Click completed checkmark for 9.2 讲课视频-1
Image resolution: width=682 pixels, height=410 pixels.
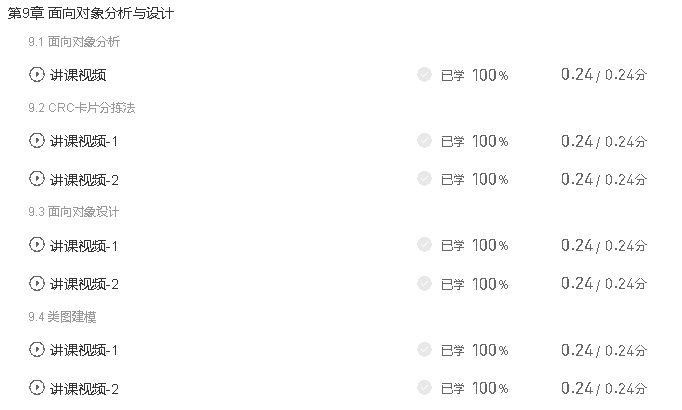tap(424, 141)
